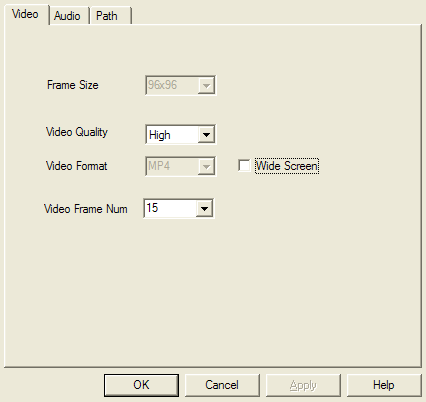
Task: Dismiss the dialog with Cancel
Action: click(222, 385)
